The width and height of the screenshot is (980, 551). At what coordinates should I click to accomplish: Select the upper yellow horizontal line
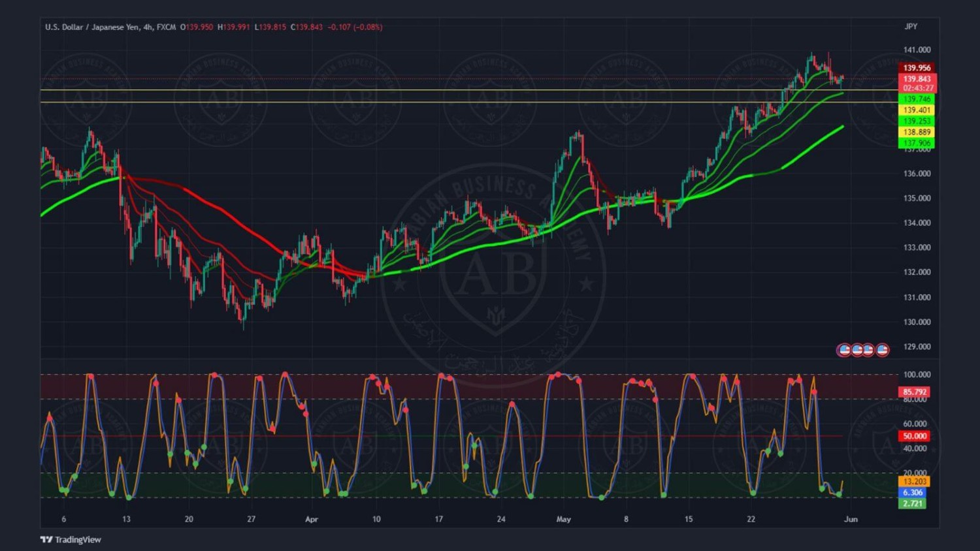(x=469, y=90)
